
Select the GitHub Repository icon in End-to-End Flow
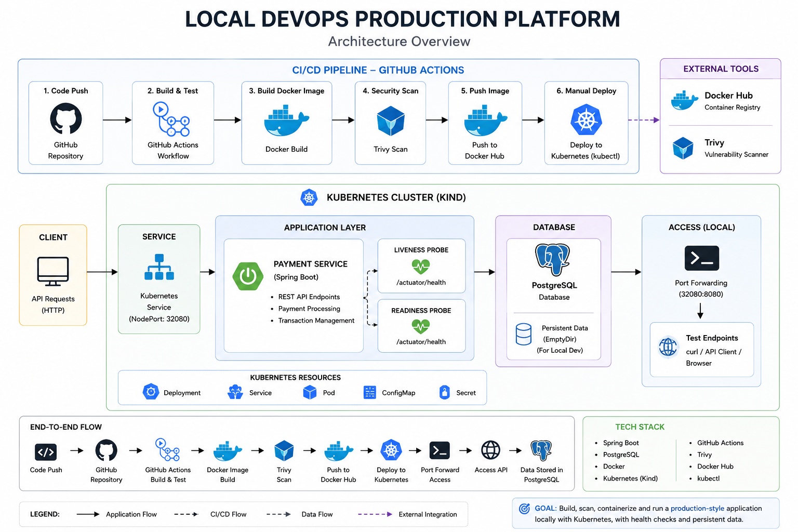[107, 450]
